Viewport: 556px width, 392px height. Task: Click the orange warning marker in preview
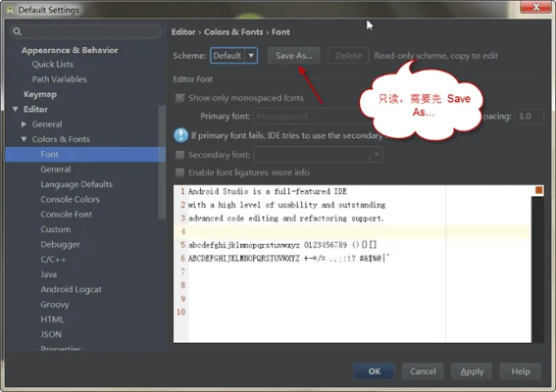[539, 191]
